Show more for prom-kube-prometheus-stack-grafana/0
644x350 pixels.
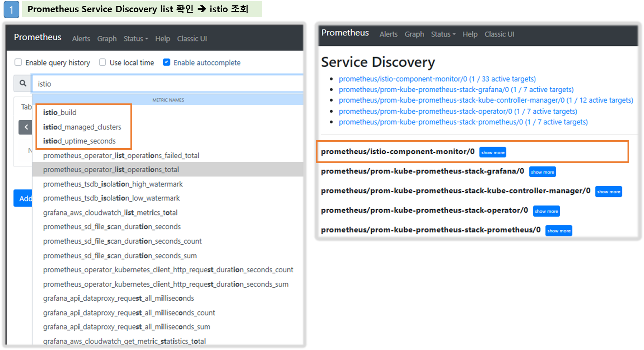543,172
